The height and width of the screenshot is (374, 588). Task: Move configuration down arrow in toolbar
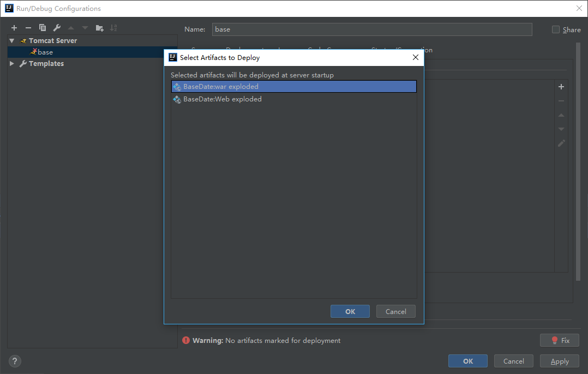click(85, 28)
